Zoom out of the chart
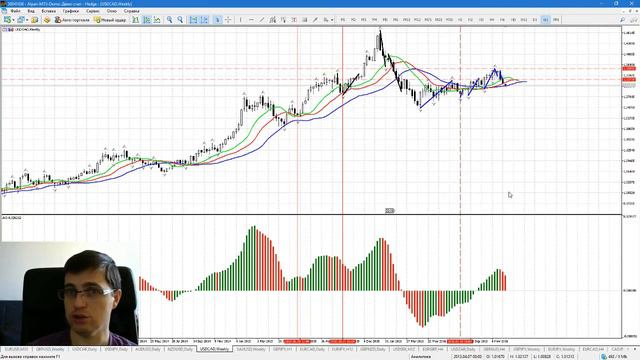This screenshot has height=360, width=640. [x=180, y=20]
